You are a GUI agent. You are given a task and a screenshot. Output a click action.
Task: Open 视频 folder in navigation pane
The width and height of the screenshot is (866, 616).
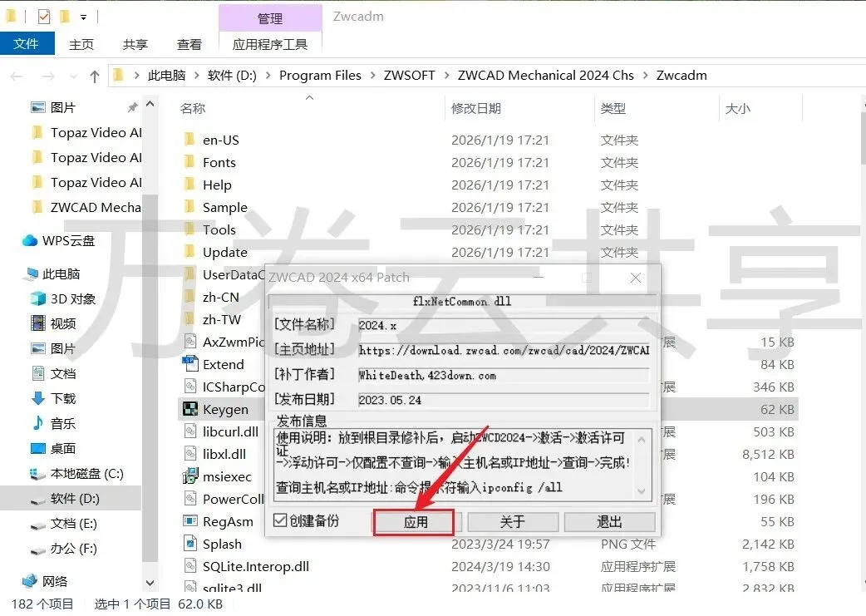[x=63, y=323]
